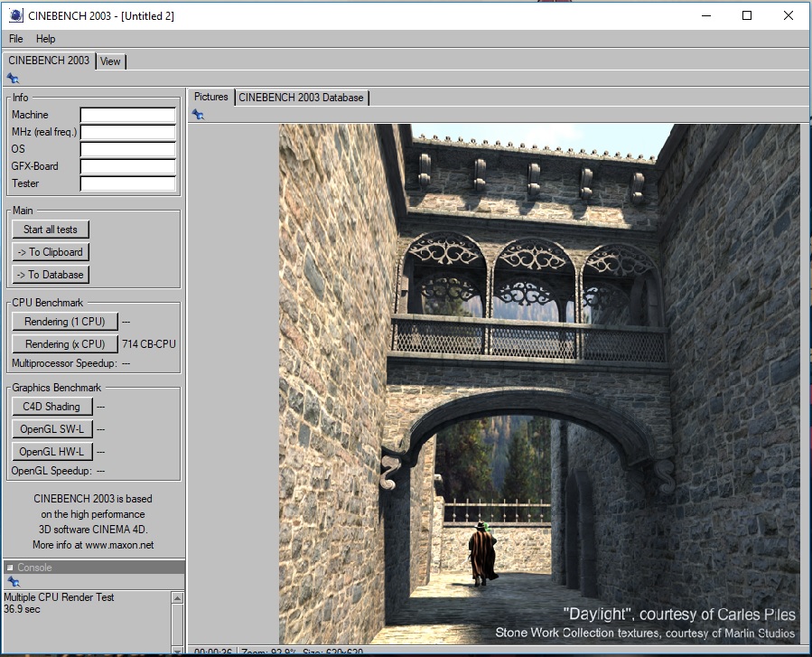Viewport: 812px width, 657px height.
Task: Click the pin icon below the CINEBENCH 2003 tab
Action: (13, 79)
